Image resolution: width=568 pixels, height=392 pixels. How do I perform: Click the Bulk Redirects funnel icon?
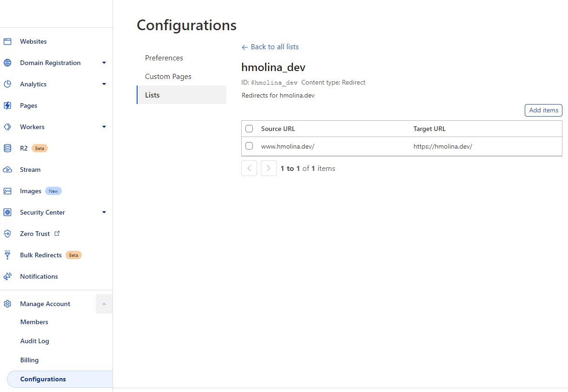click(7, 255)
